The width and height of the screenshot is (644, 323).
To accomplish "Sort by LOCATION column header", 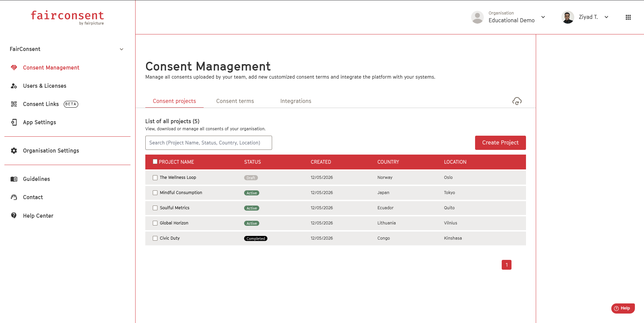I will [455, 162].
